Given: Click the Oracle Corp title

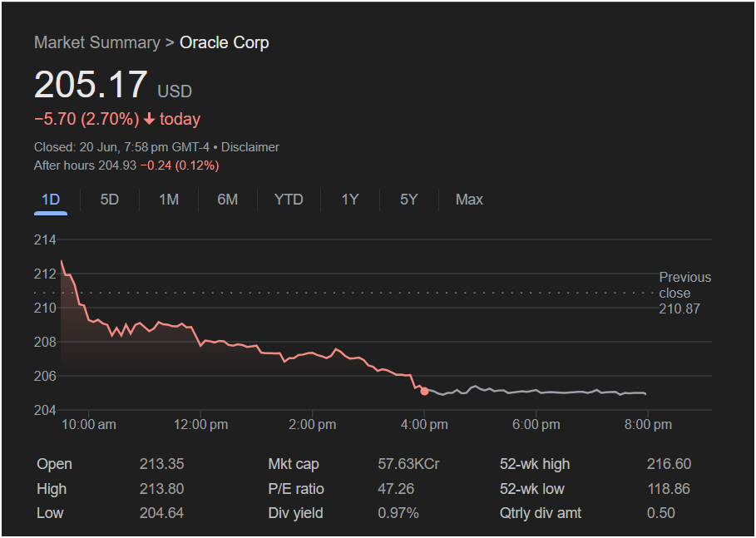Looking at the screenshot, I should 225,42.
